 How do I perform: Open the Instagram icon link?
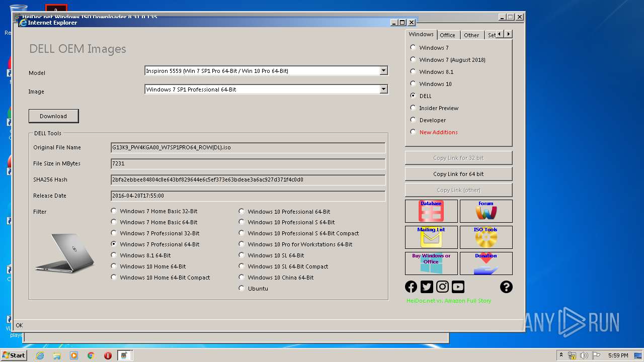pos(442,287)
